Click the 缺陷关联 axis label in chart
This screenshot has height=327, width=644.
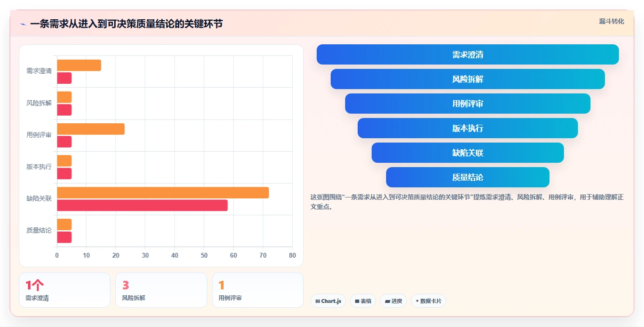tap(39, 199)
